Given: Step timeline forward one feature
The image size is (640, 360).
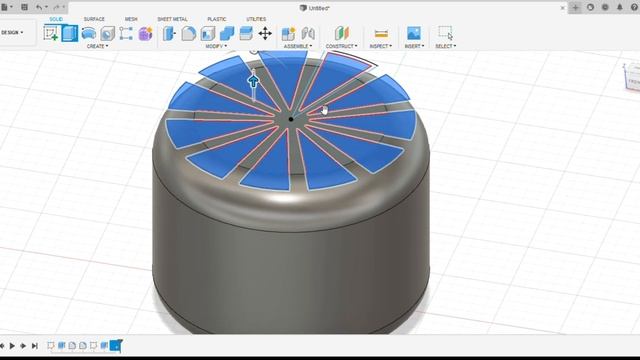Looking at the screenshot, I should coord(23,346).
